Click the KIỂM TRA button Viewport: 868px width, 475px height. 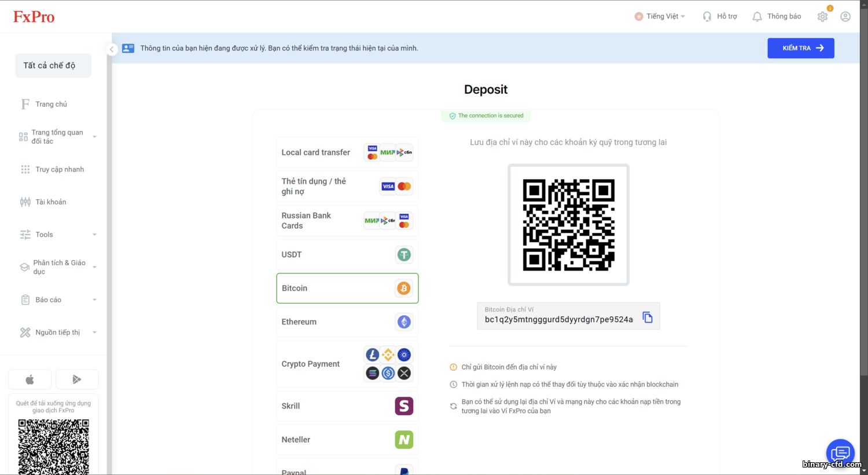801,48
